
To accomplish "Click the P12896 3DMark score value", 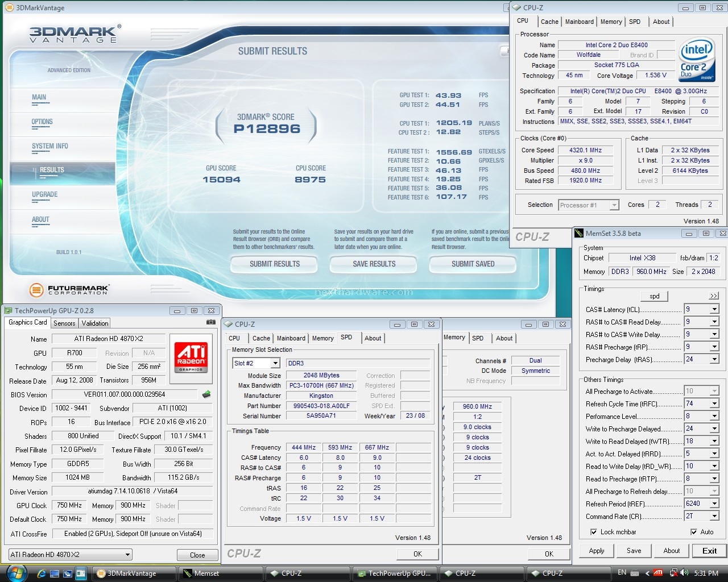I will [x=267, y=128].
